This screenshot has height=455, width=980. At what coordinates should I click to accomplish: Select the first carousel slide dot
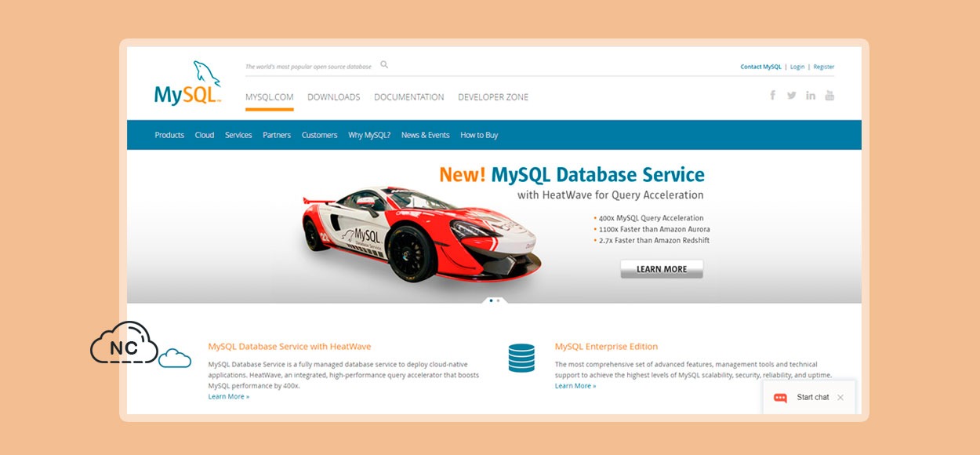coord(491,300)
